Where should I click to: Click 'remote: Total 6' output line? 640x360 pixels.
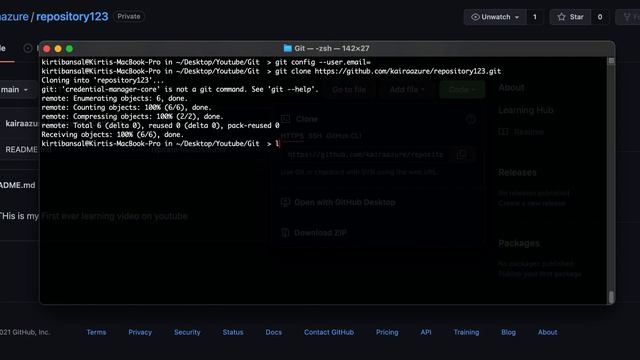pos(160,126)
